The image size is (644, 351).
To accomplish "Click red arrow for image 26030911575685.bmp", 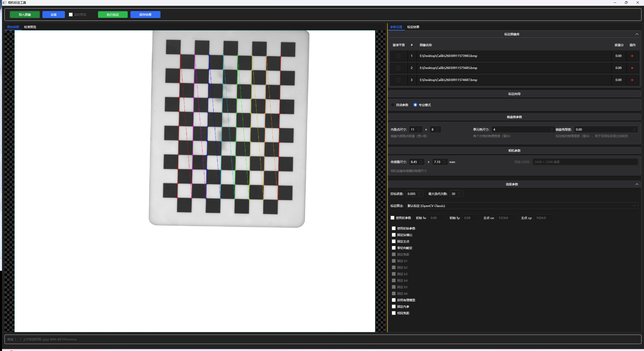I will click(x=632, y=68).
